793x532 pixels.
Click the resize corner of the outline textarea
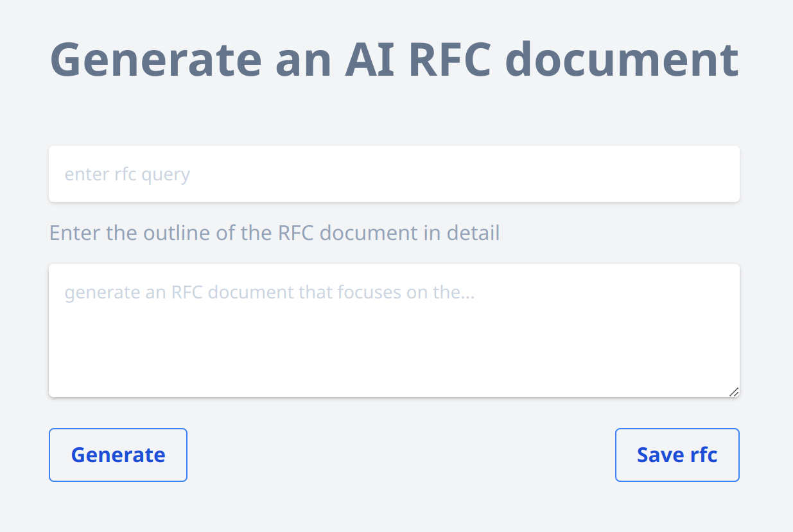click(735, 393)
